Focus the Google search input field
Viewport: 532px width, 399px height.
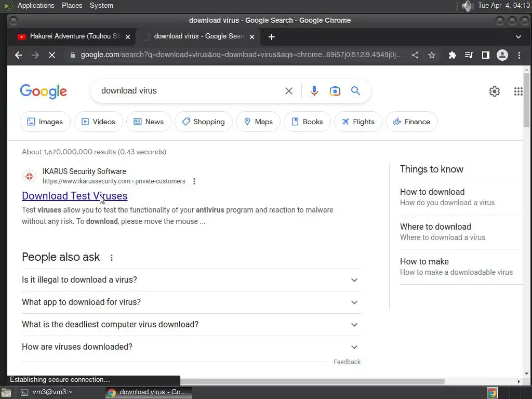pyautogui.click(x=190, y=91)
